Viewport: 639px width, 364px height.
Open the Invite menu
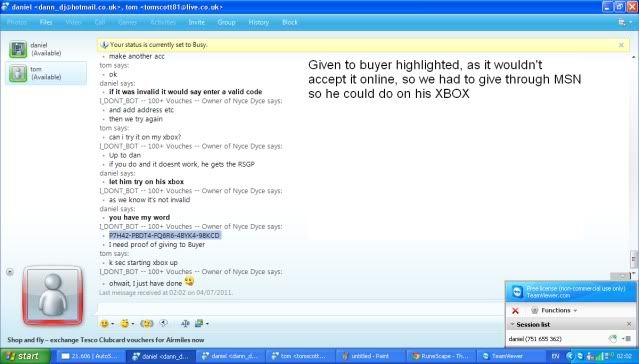(x=196, y=22)
